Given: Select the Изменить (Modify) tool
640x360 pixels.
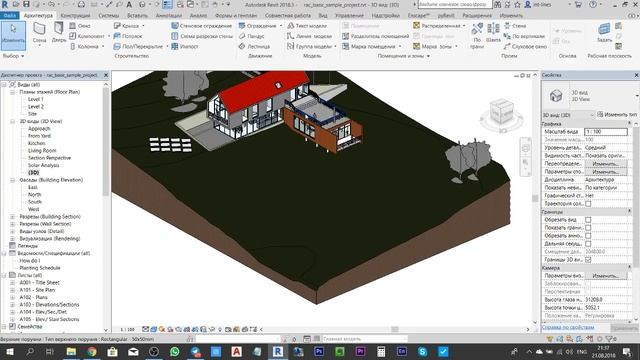Looking at the screenshot, I should [x=13, y=35].
